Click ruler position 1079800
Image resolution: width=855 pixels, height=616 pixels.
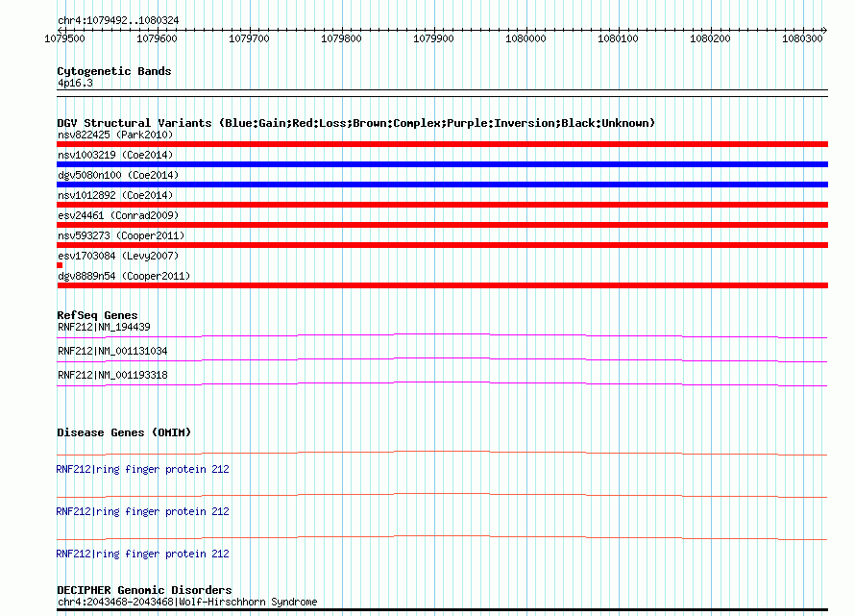coord(341,38)
